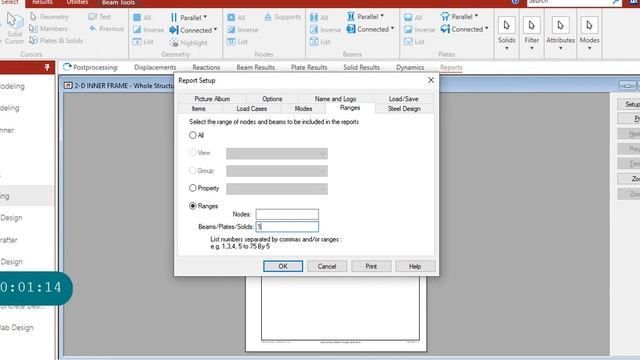
Task: Click the Print button
Action: [x=371, y=266]
